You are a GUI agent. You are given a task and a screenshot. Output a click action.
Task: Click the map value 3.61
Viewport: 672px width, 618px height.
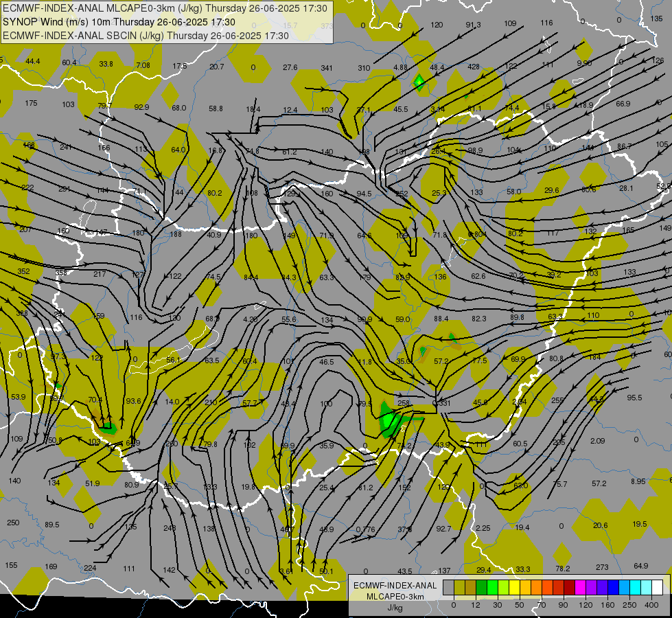click(286, 571)
